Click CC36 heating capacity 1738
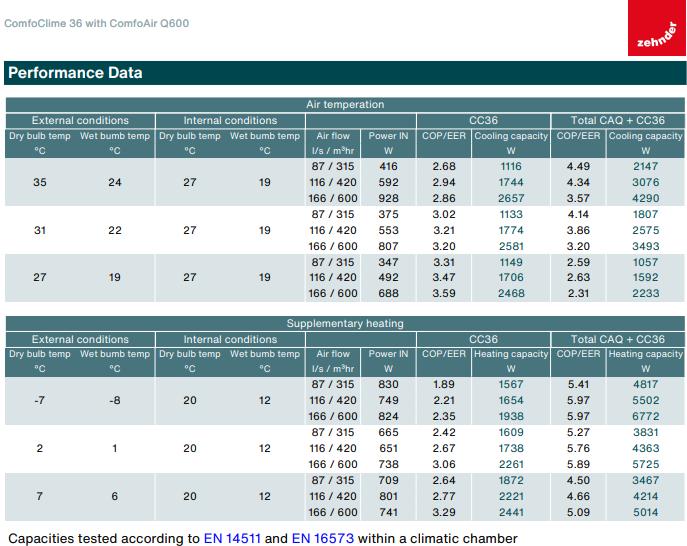687x546 pixels. tap(511, 448)
